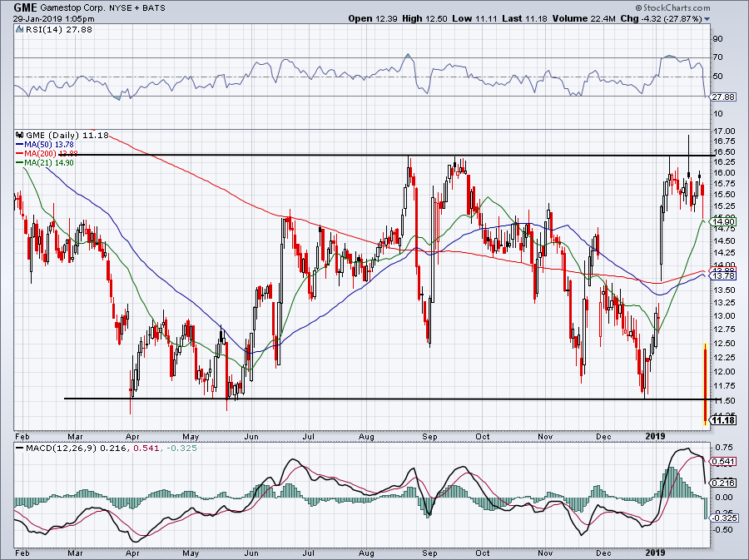Click the 0.541 tag on MACD axis

[723, 462]
